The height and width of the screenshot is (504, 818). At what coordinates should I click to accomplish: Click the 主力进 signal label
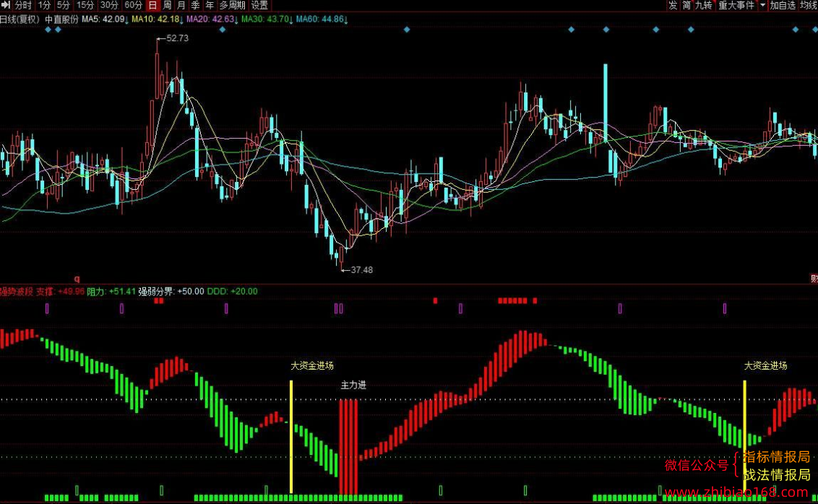pos(353,385)
